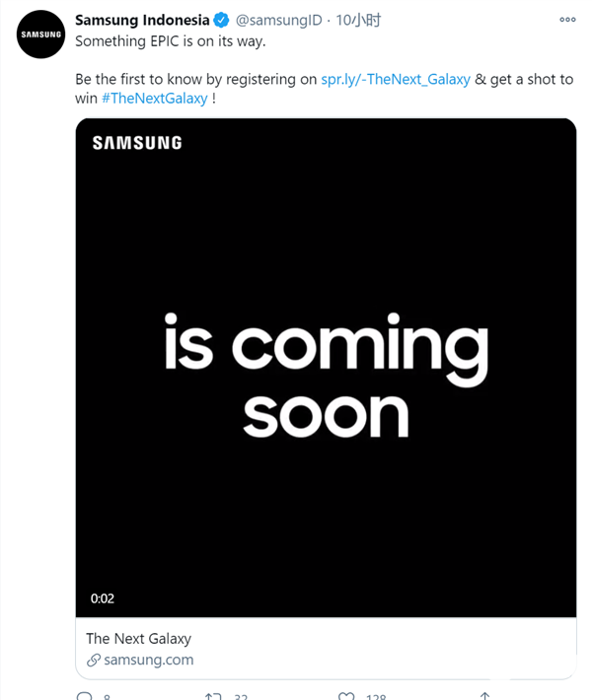Click the Samsung profile avatar
Image resolution: width=592 pixels, height=700 pixels.
coord(40,35)
